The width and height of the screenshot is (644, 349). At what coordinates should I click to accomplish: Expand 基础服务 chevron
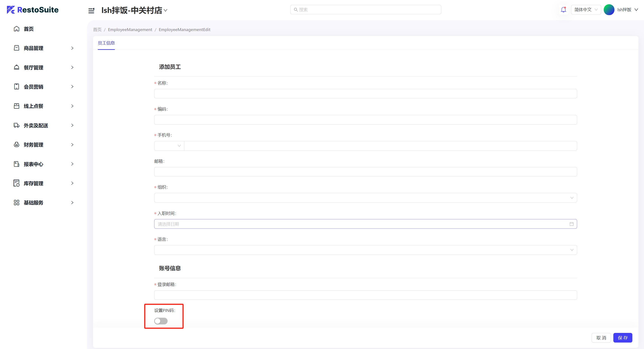[x=72, y=203]
